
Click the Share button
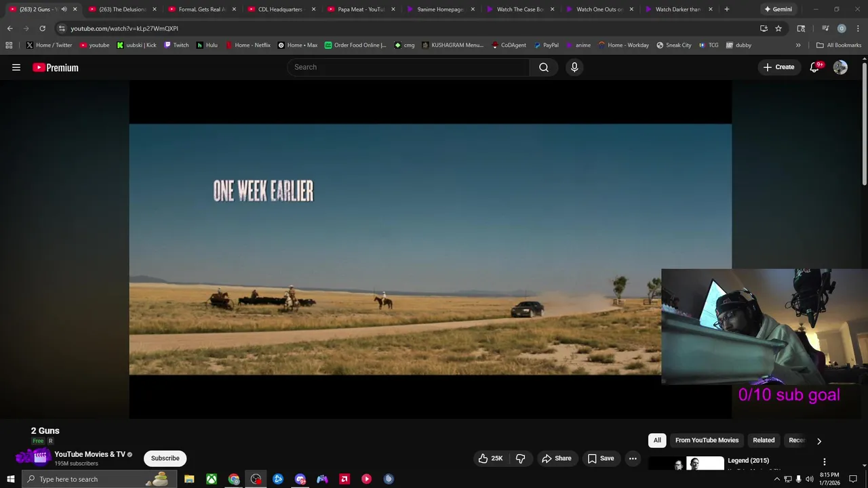point(556,458)
